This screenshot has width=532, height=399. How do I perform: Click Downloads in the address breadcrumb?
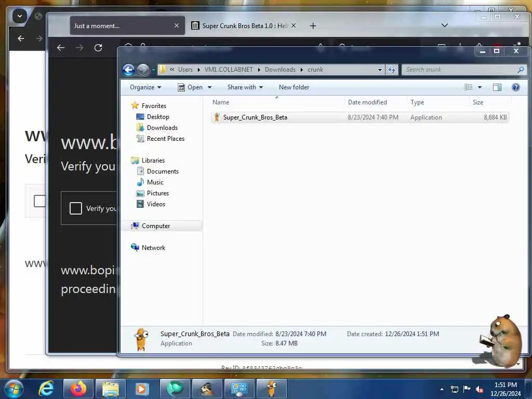pos(280,70)
